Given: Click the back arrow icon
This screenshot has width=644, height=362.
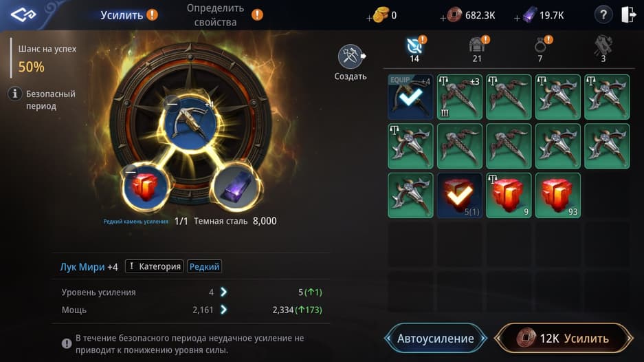Looking at the screenshot, I should click(x=23, y=15).
